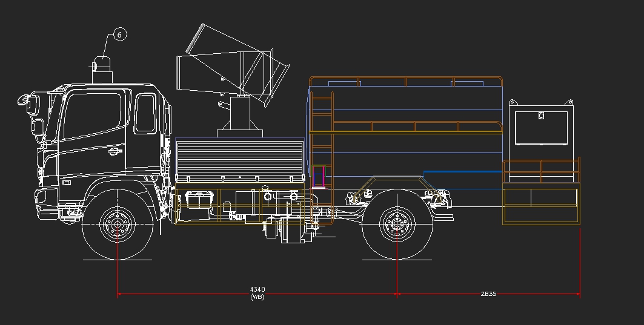Screen dimensions: 644x325
Task: Select the front wheel hub center
Action: pos(117,225)
